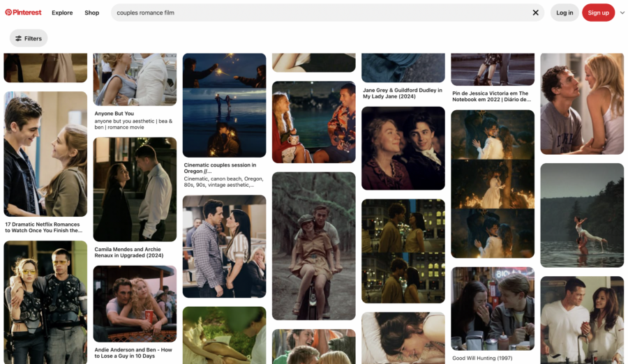Click the Log in button

coord(565,13)
